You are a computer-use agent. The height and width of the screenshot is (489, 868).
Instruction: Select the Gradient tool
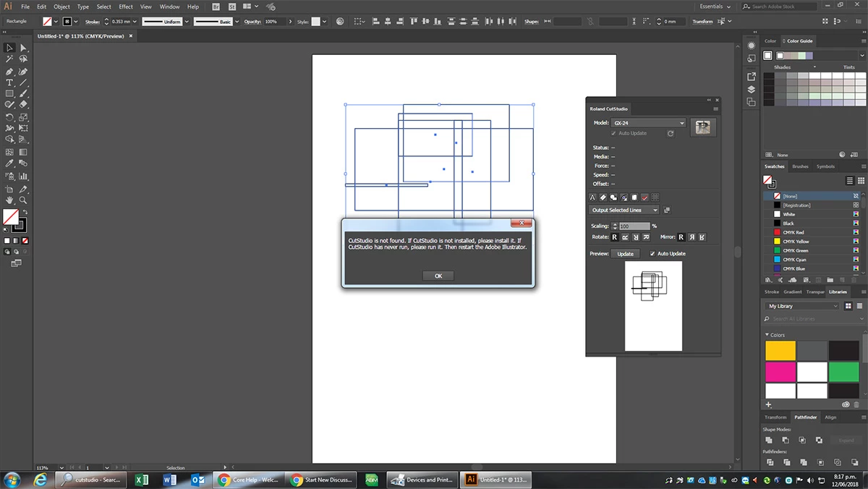point(23,152)
